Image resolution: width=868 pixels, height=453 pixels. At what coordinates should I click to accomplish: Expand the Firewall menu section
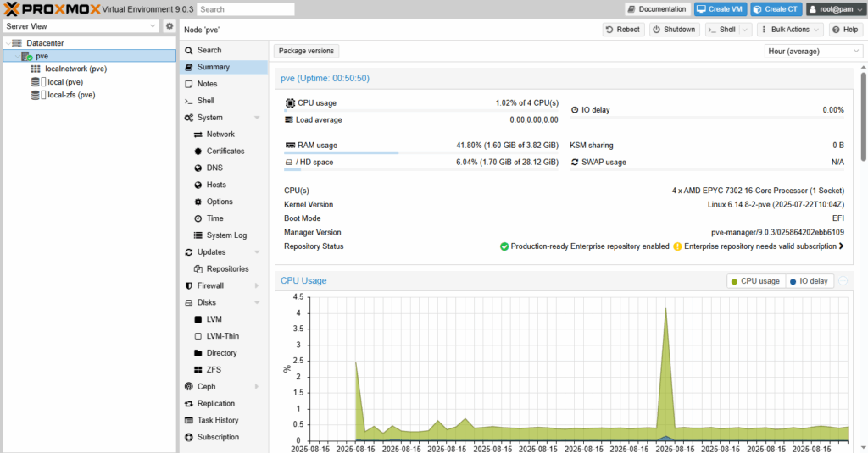257,285
